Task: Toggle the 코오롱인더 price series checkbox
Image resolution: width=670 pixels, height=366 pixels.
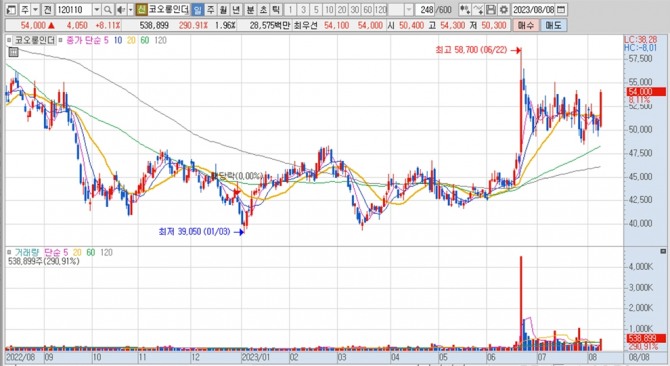Action: [9, 40]
